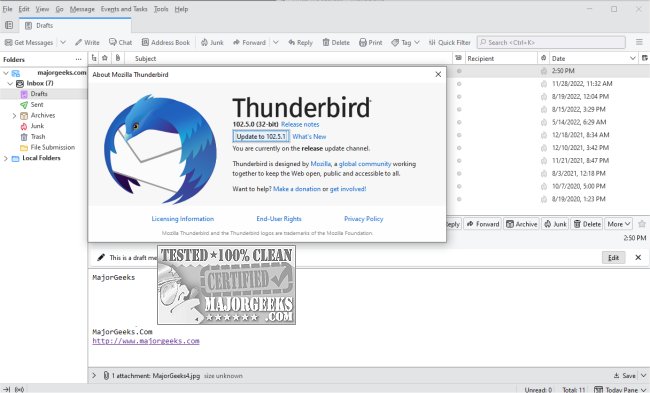
Task: Archive the message with the Archive button
Action: (521, 224)
